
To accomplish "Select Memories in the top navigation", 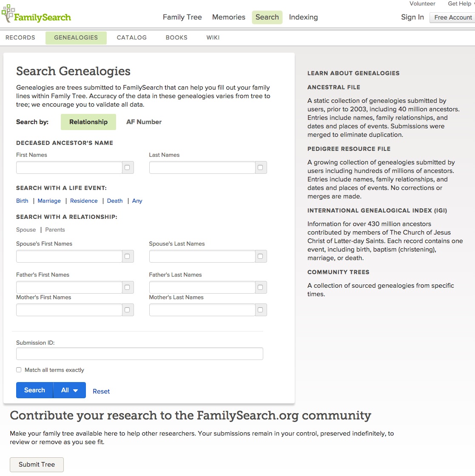I will (x=228, y=17).
